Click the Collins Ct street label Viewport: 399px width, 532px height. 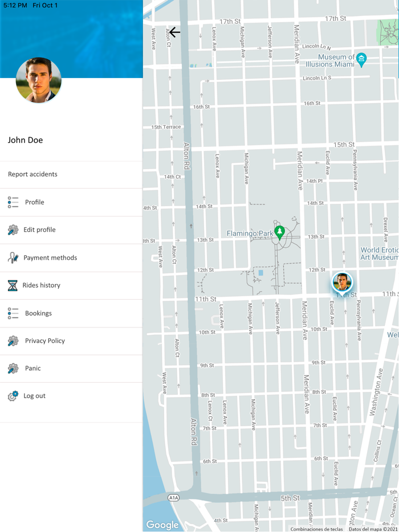(x=378, y=451)
